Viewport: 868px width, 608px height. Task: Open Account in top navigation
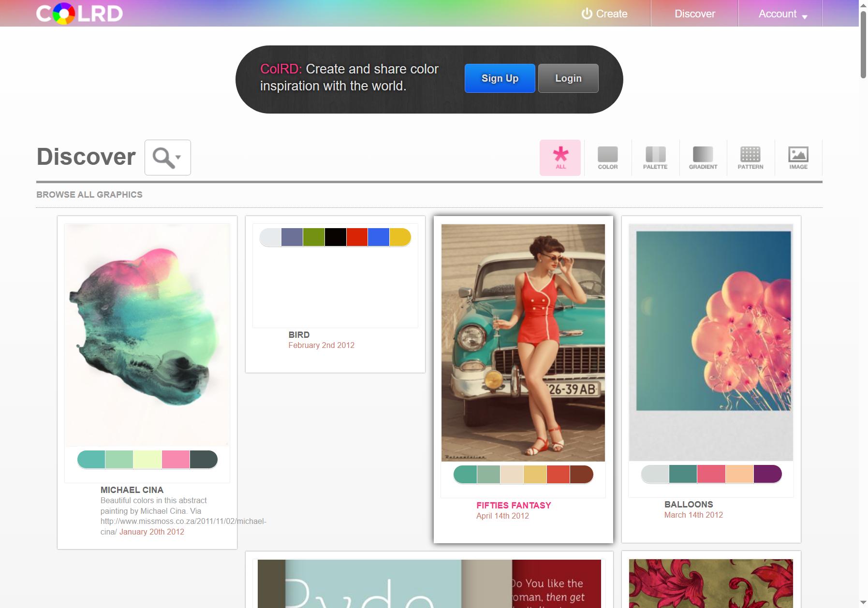click(x=777, y=14)
